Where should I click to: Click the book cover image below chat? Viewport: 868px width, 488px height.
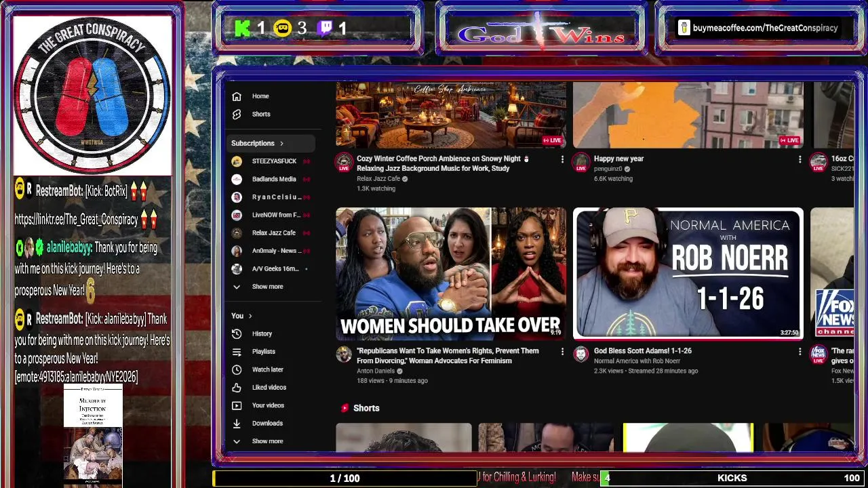tap(93, 434)
